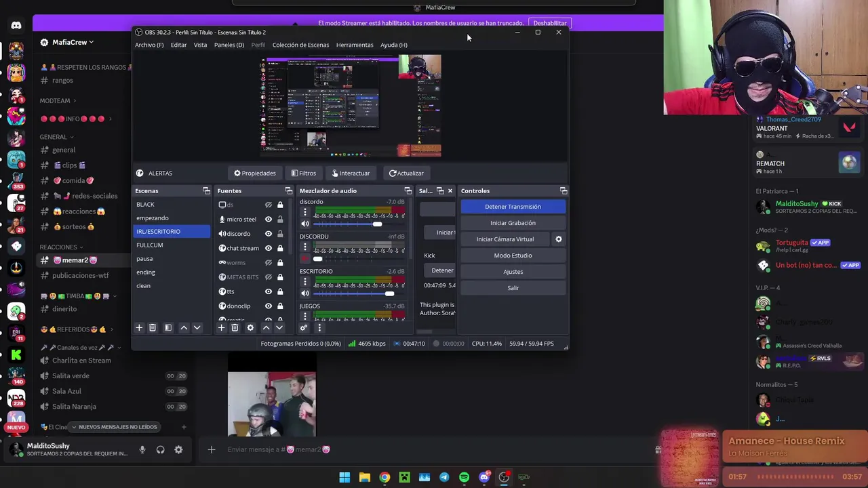
Task: Undock the Fuentes panel
Action: click(x=289, y=190)
